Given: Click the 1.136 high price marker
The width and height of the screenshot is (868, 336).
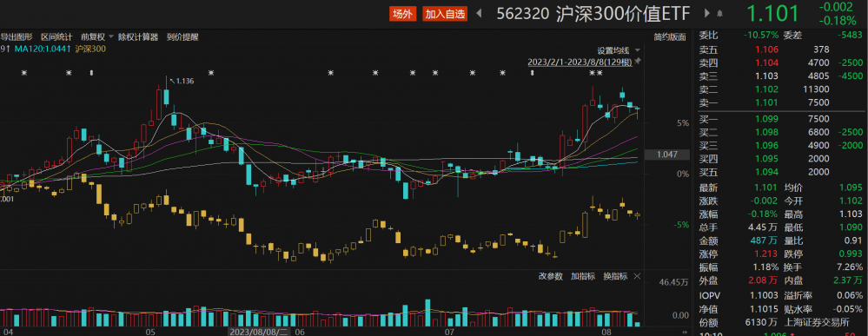Looking at the screenshot, I should [182, 82].
